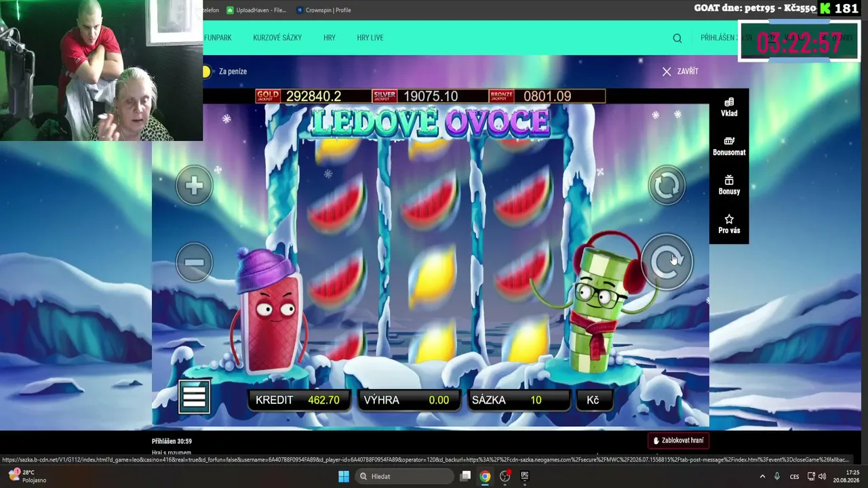Open the slot game hamburger menu
This screenshot has width=868, height=488.
coord(194,396)
